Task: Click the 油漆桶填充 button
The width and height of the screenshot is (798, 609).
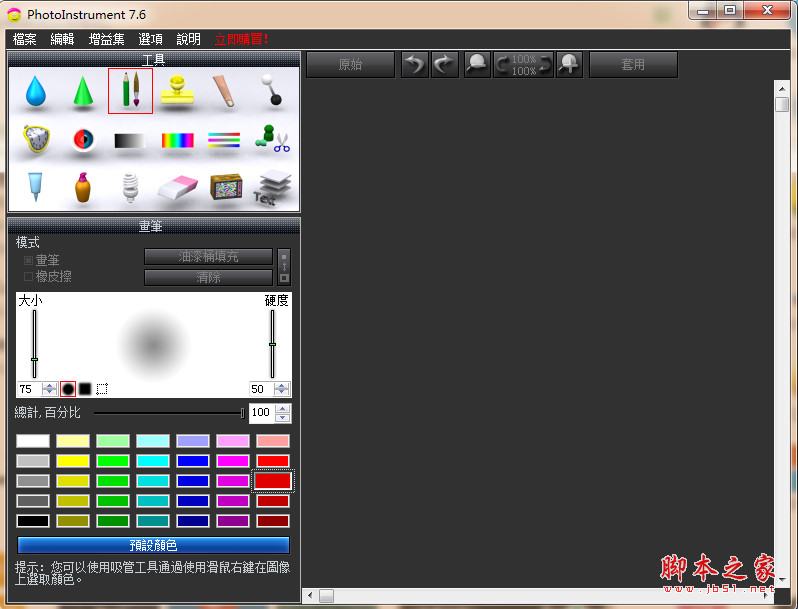Action: [x=208, y=256]
